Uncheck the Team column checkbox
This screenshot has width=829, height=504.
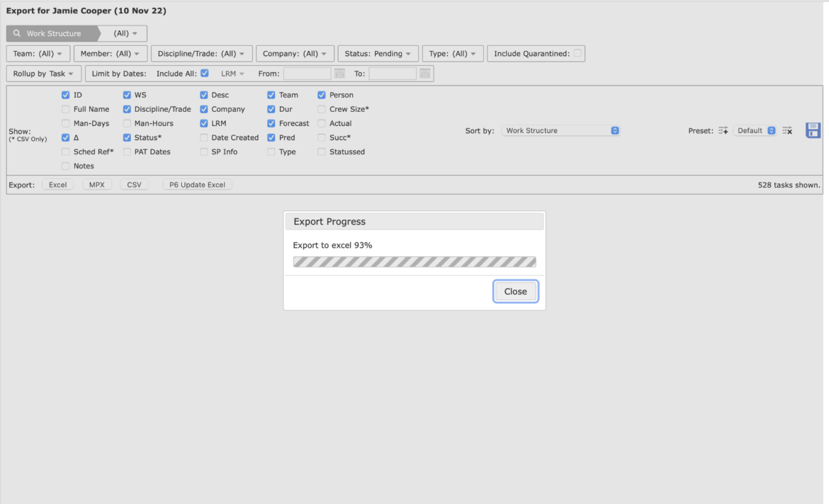tap(271, 95)
